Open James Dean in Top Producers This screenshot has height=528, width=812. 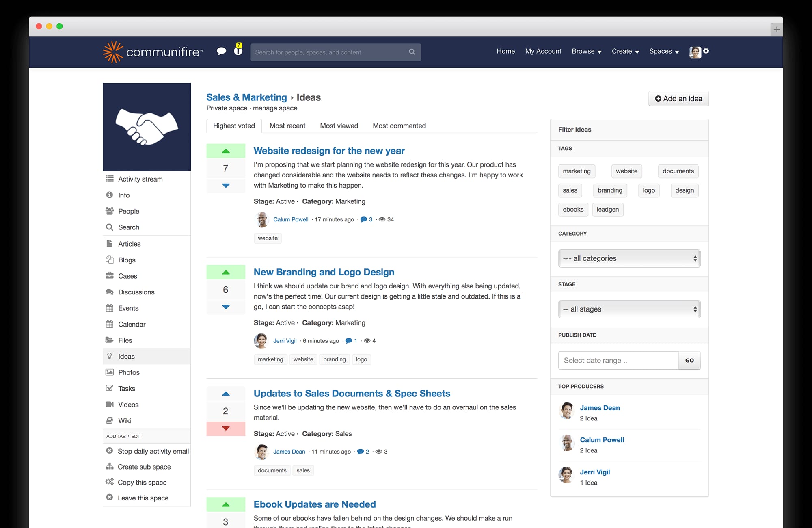tap(600, 408)
